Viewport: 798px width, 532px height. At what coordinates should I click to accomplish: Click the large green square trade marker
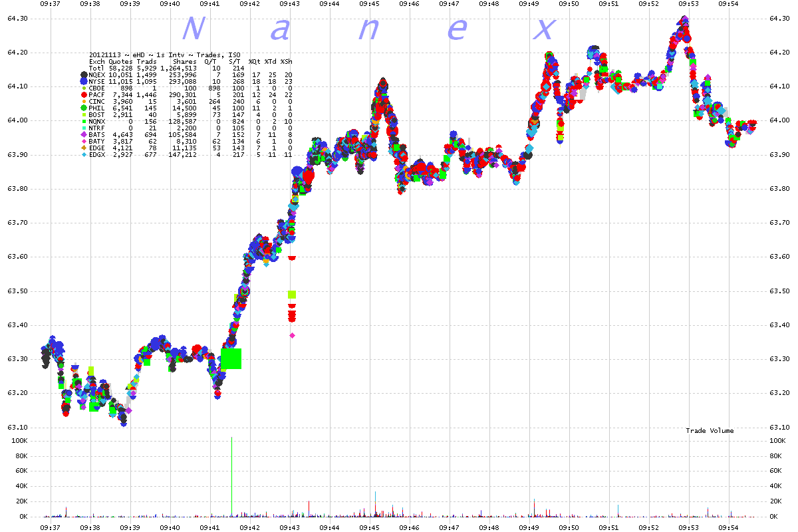click(231, 358)
